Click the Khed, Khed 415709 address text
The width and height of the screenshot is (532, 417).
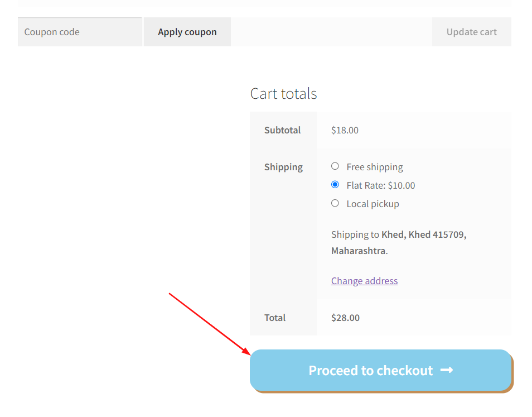[x=424, y=234]
